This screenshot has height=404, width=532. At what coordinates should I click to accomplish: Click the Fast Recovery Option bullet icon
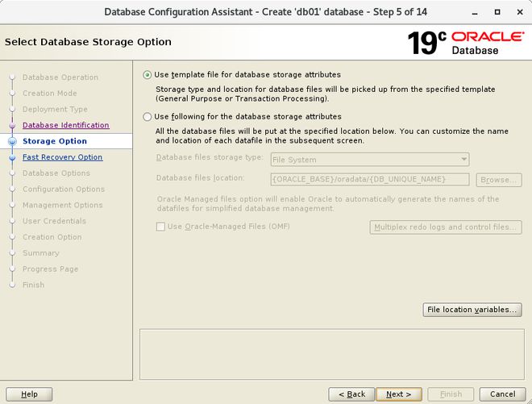click(x=13, y=158)
